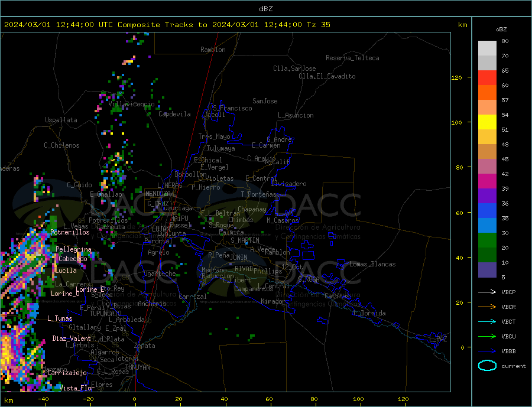
Task: Click the L_Dormida label
Action: 370,313
